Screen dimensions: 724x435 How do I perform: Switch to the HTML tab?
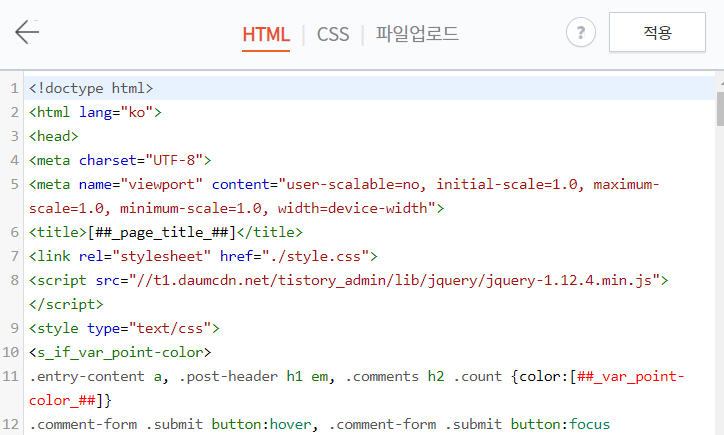[x=266, y=35]
